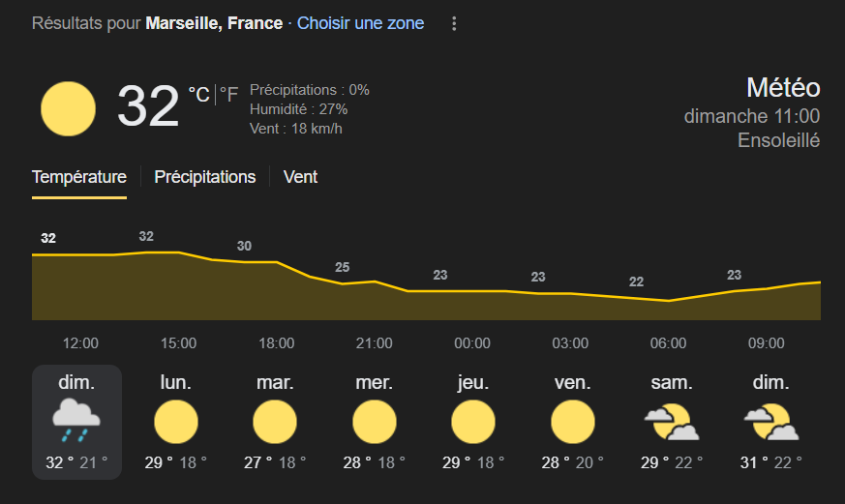Click the Choisir une zone link
This screenshot has height=504, width=845.
pos(360,23)
